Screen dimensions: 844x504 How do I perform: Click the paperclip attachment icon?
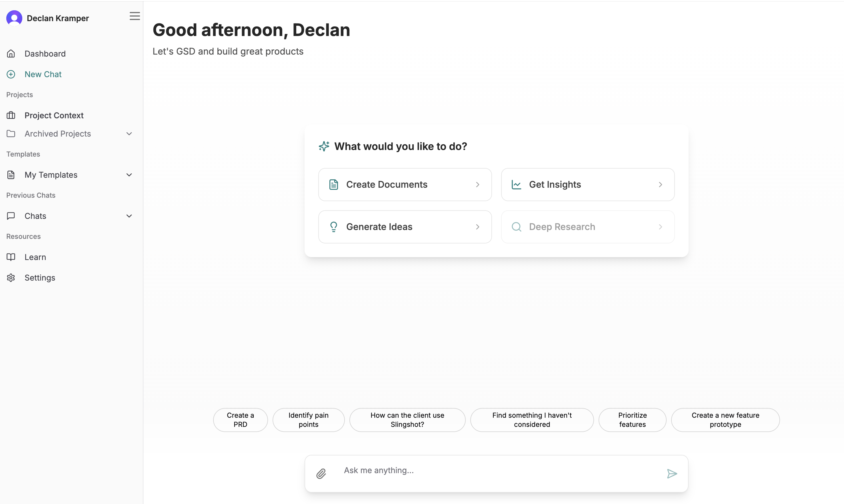[x=321, y=473]
